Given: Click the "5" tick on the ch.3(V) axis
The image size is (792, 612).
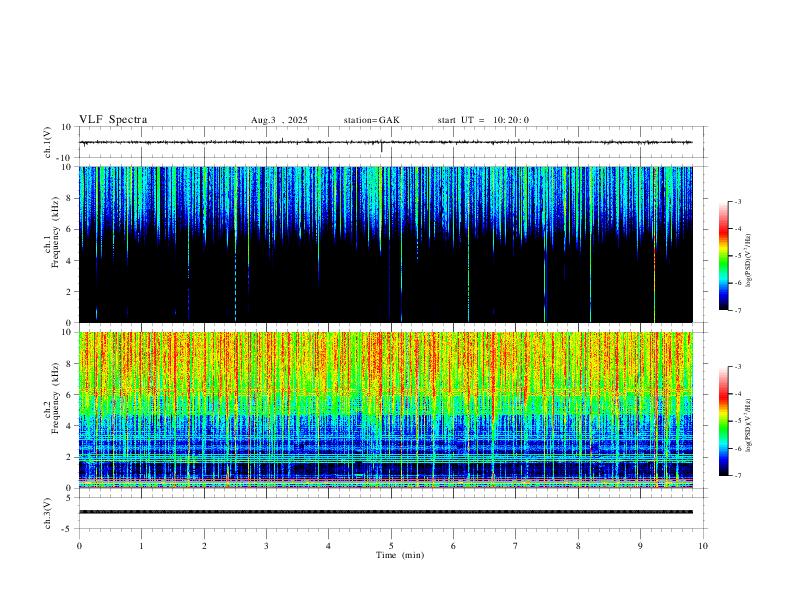Looking at the screenshot, I should (x=70, y=497).
